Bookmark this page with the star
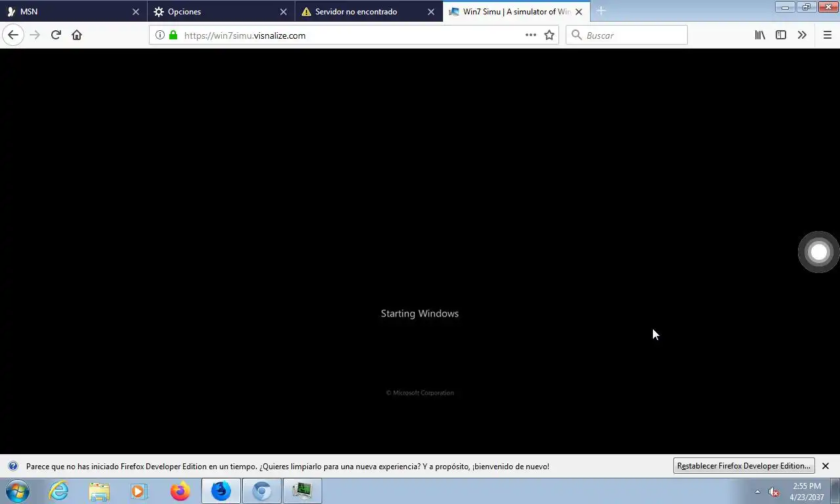The image size is (840, 504). 549,35
